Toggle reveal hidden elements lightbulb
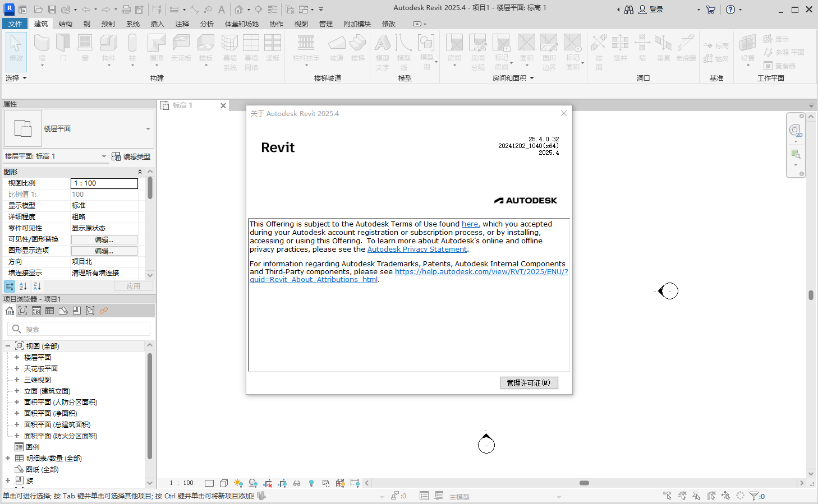This screenshot has height=504, width=818. pyautogui.click(x=311, y=483)
